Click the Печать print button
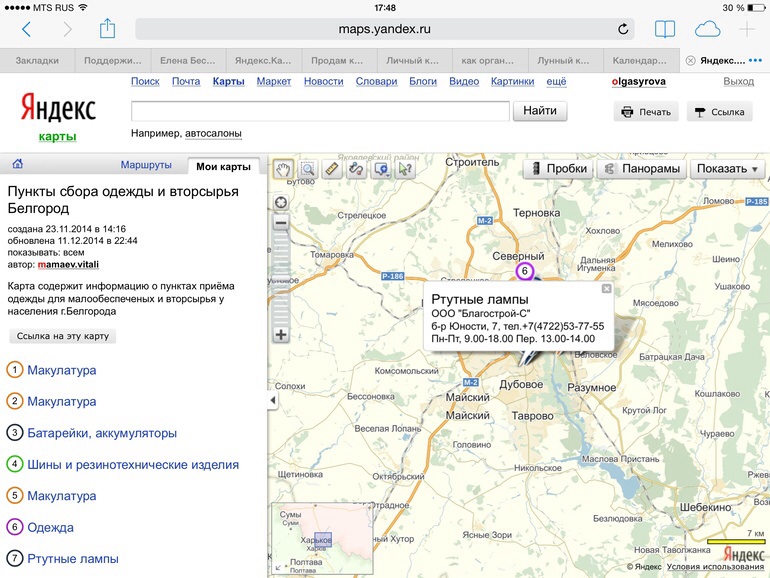This screenshot has height=578, width=770. click(x=646, y=112)
